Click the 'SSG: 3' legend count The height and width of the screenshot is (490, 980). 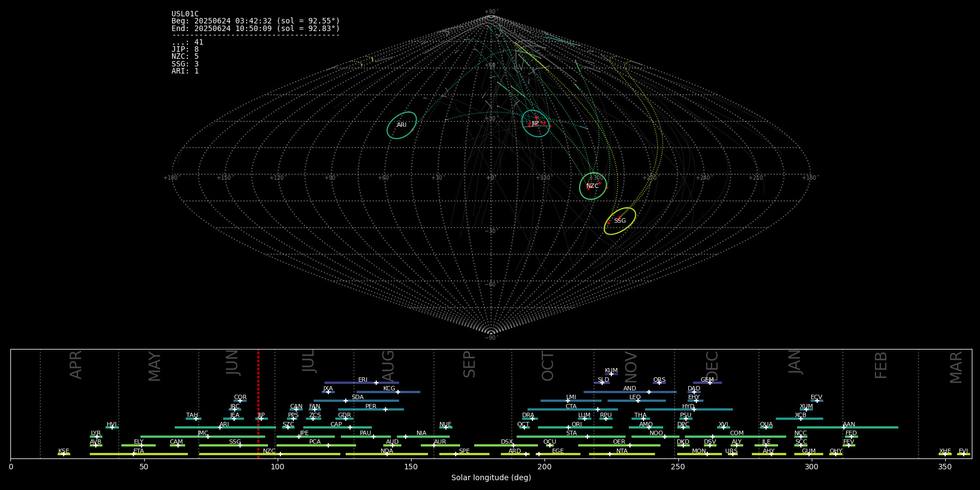pos(185,64)
